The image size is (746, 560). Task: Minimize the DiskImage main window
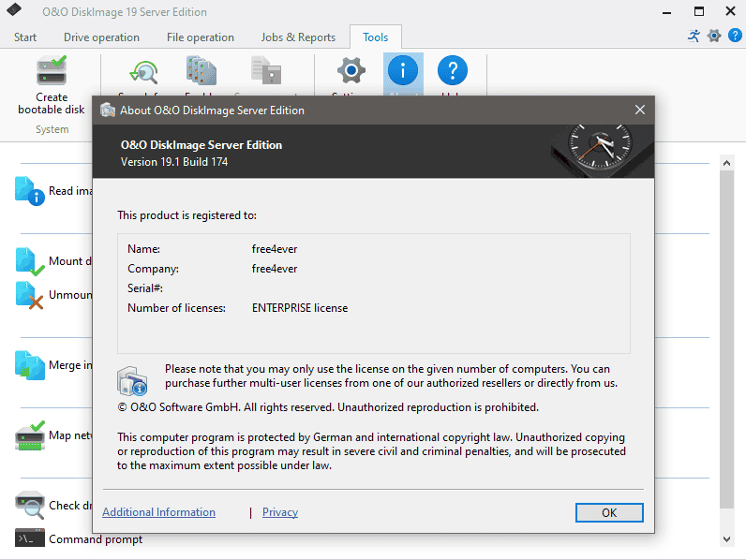point(667,11)
